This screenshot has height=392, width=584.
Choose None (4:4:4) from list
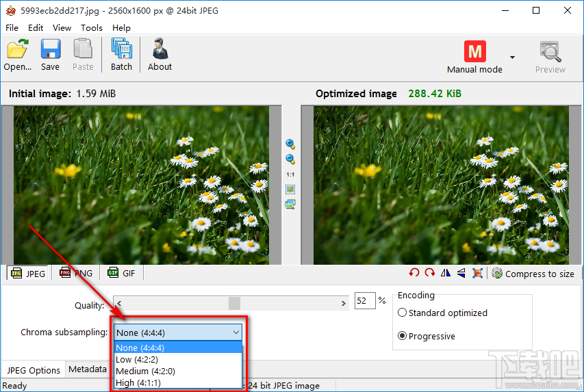click(x=178, y=348)
